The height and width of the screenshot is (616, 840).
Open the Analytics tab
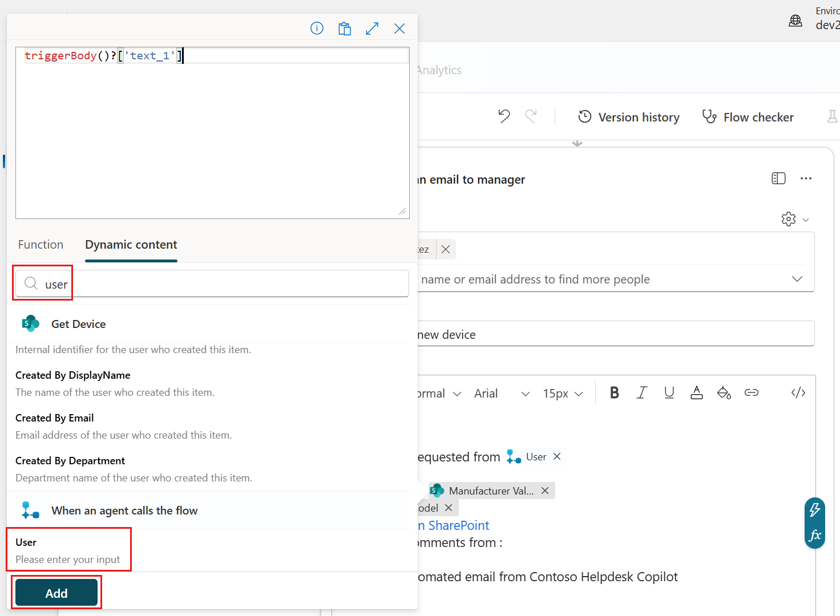click(439, 70)
